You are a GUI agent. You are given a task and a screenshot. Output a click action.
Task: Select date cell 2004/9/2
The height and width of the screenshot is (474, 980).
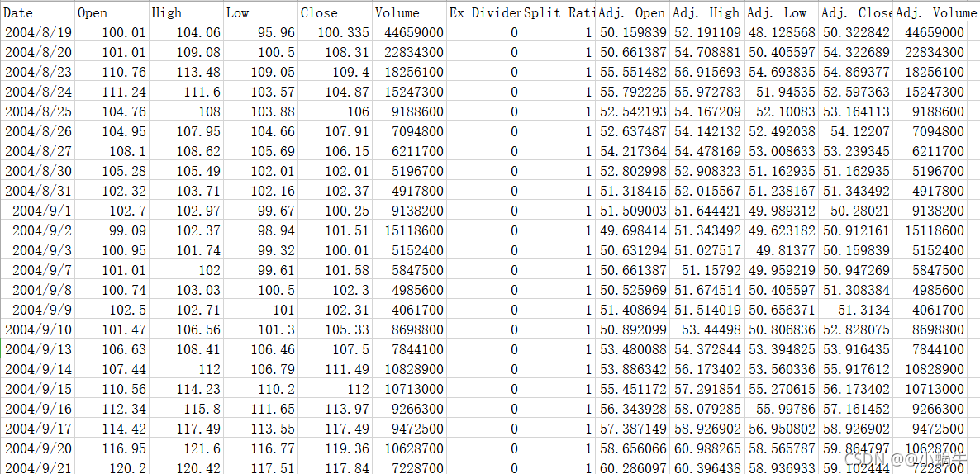click(x=38, y=231)
